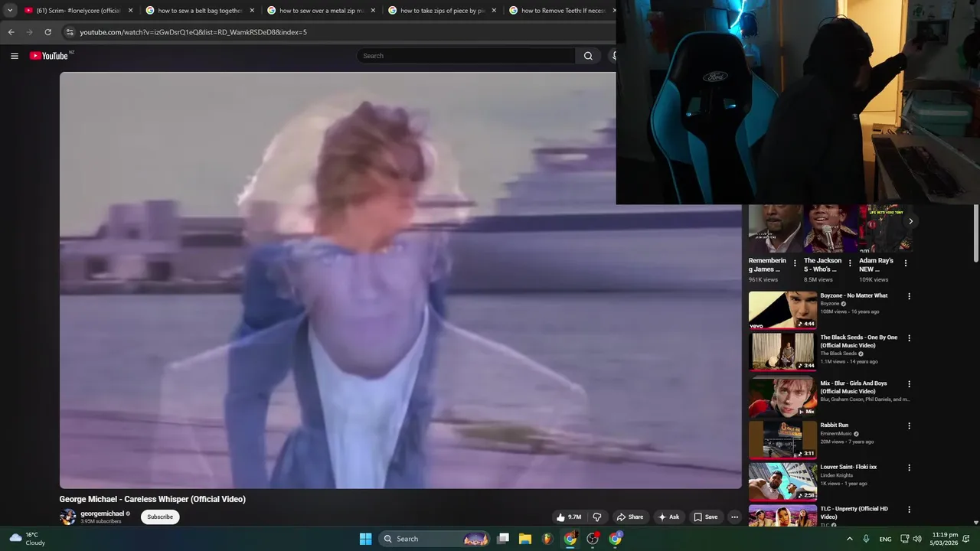Click the microphone icon in system tray
980x551 pixels.
coord(866,539)
